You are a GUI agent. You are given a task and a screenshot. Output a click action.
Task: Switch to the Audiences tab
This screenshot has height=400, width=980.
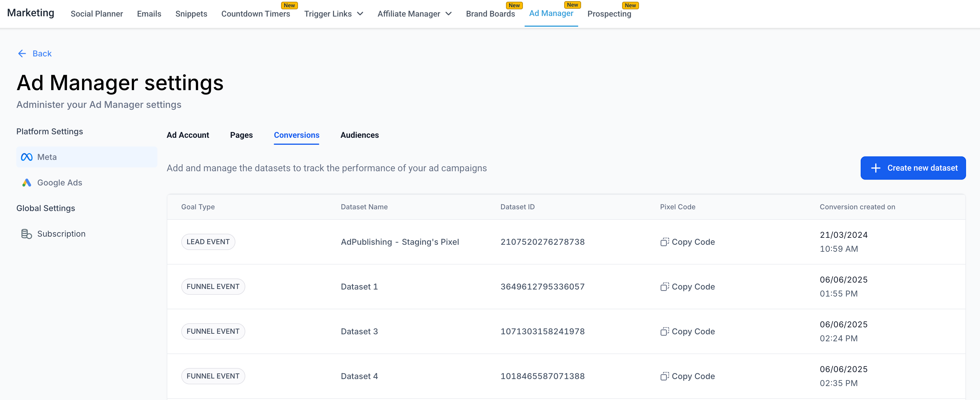(x=360, y=135)
